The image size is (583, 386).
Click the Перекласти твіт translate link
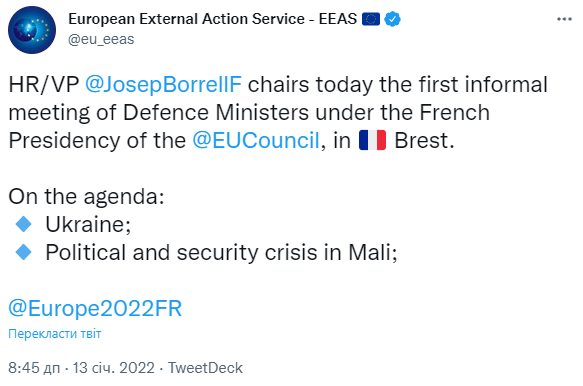tap(55, 334)
